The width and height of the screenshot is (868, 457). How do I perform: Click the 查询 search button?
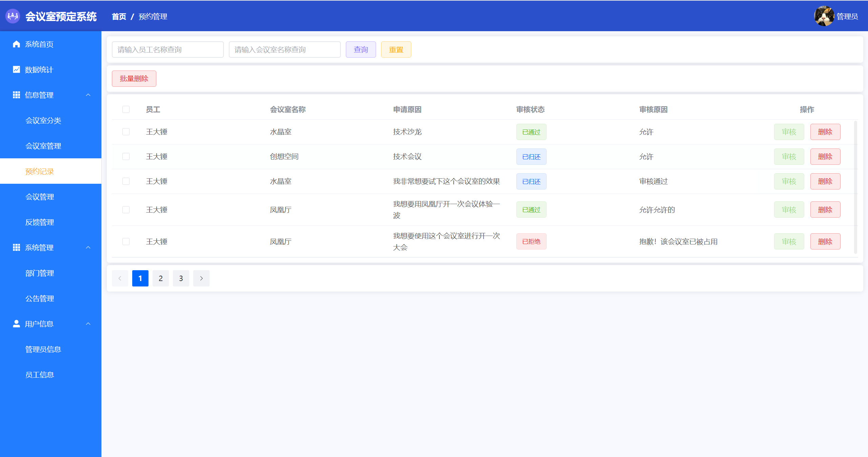[x=361, y=49]
